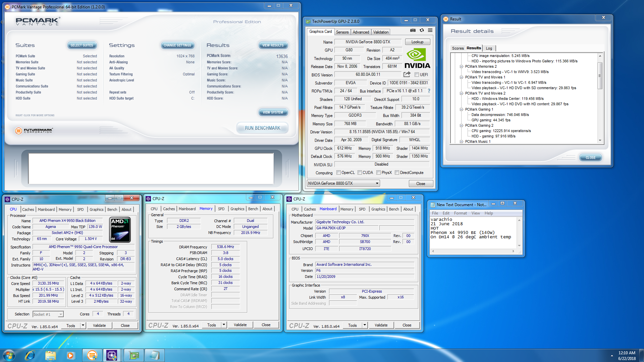The image size is (644, 362).
Task: Click CHANGE SETTINGS button
Action: point(177,45)
